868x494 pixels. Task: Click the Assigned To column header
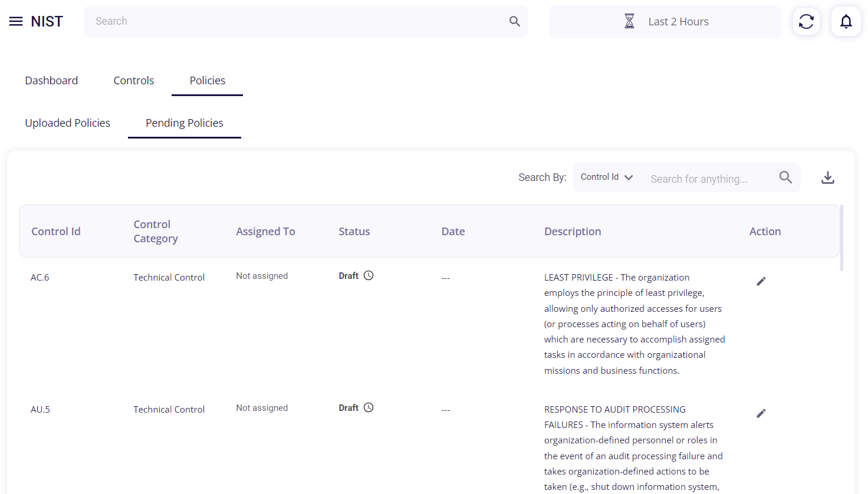(x=265, y=232)
